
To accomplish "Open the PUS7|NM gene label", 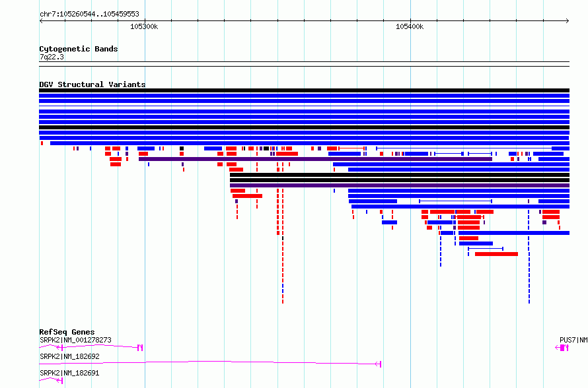I will click(x=573, y=340).
